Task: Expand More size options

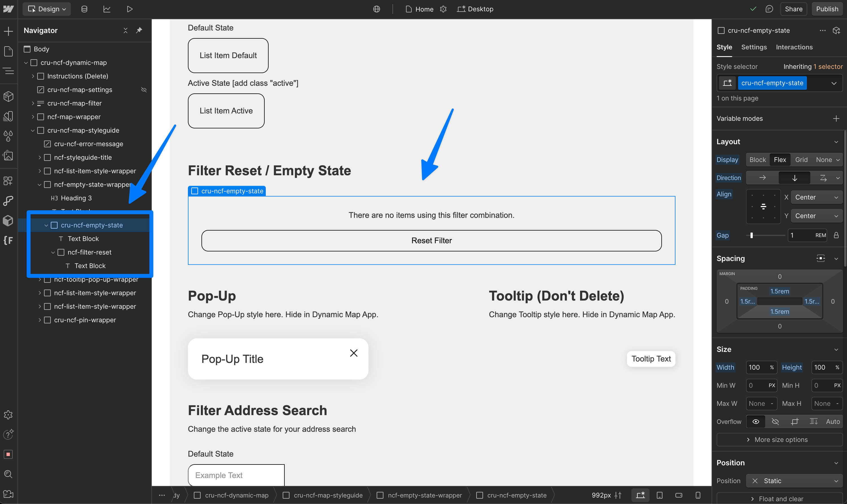Action: (780, 439)
